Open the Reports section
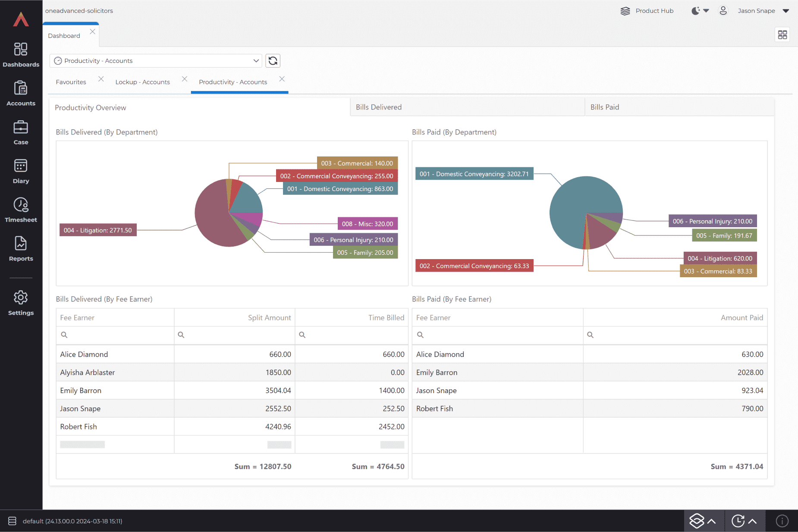The height and width of the screenshot is (532, 798). 21,249
